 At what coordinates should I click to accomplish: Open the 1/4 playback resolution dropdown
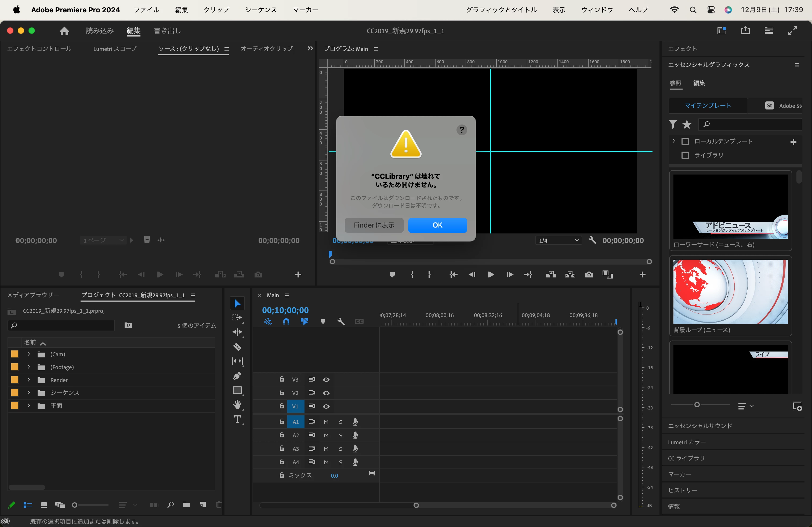click(x=559, y=240)
